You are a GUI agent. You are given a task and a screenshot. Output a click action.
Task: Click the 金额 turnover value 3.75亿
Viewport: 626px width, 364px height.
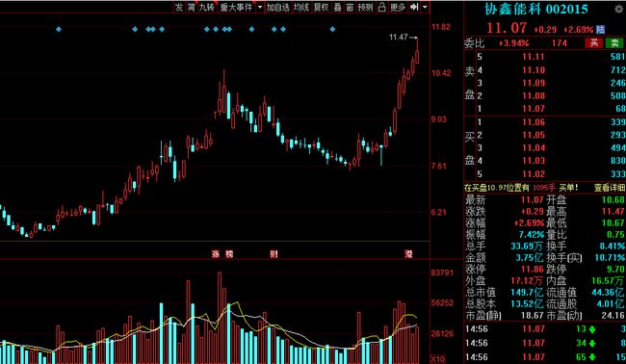[x=530, y=257]
